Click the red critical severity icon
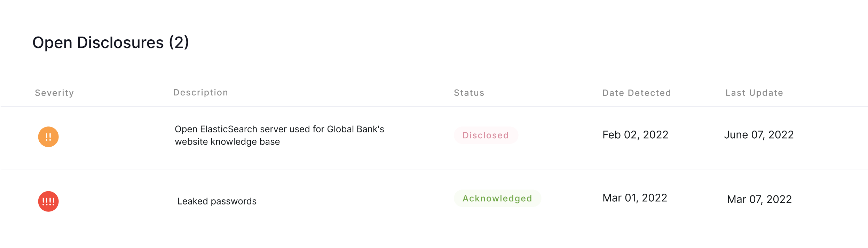 (48, 201)
